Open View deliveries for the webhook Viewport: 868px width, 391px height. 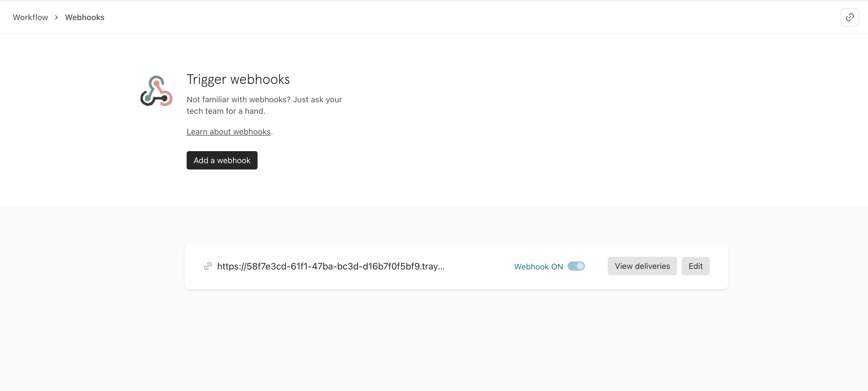[x=642, y=266]
